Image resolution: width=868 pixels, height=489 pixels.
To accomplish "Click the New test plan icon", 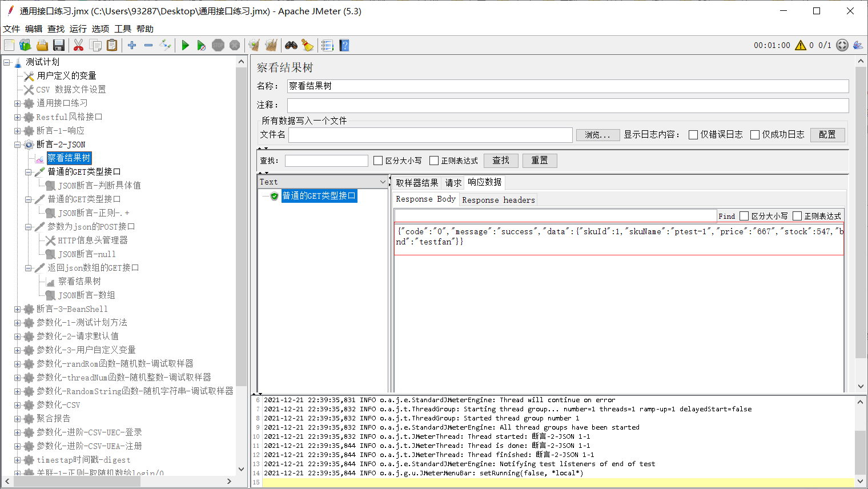I will tap(9, 45).
